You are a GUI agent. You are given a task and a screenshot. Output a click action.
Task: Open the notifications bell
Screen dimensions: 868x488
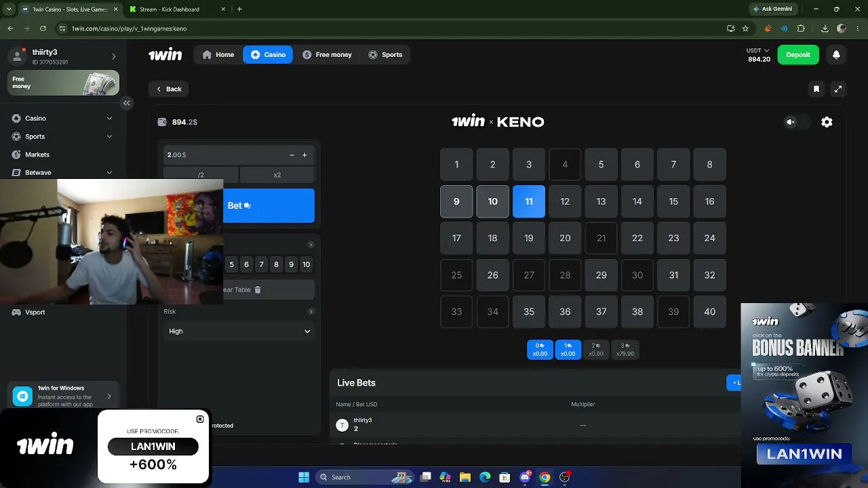[x=836, y=55]
